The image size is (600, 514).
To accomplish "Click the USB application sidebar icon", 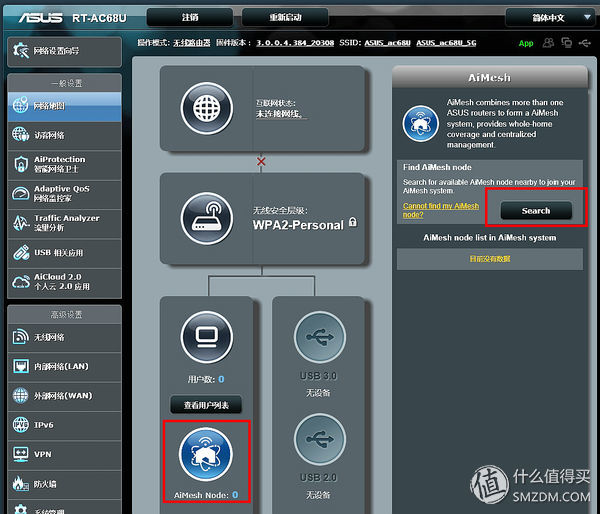I will point(21,253).
